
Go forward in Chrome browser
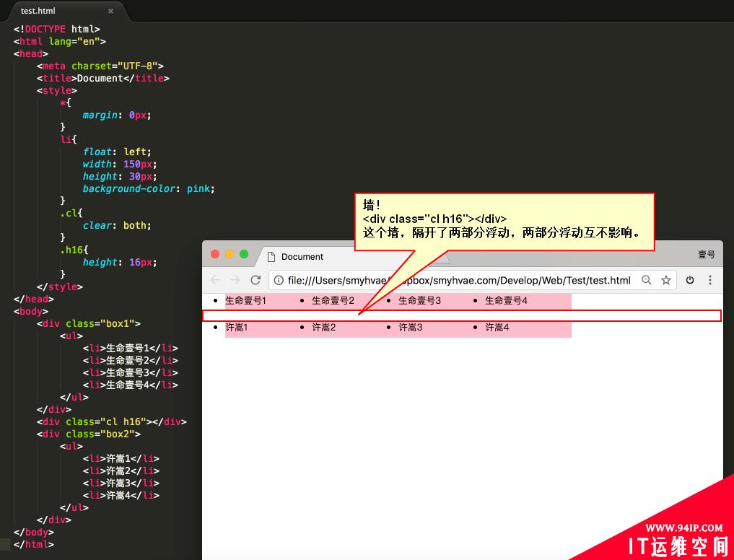coord(235,280)
